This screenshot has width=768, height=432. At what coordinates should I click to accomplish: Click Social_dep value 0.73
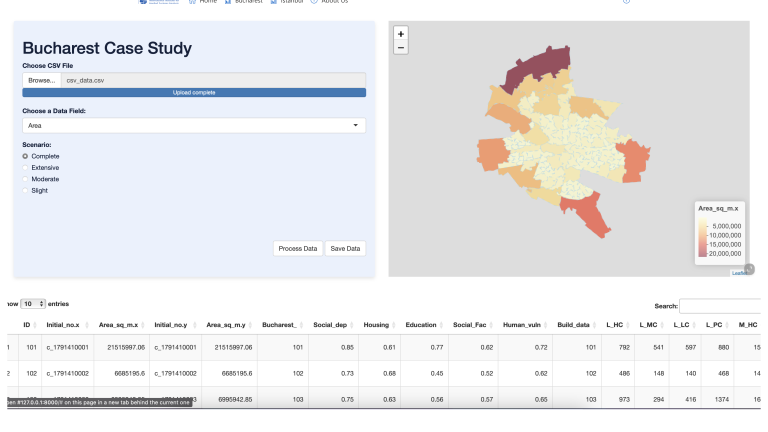pos(347,373)
